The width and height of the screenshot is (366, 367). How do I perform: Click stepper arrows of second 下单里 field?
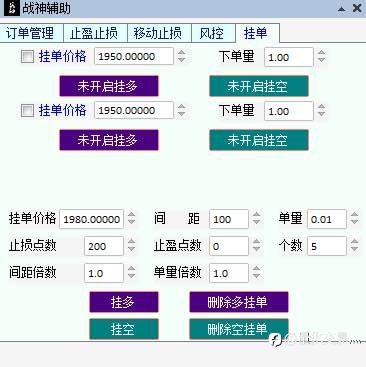pos(321,110)
